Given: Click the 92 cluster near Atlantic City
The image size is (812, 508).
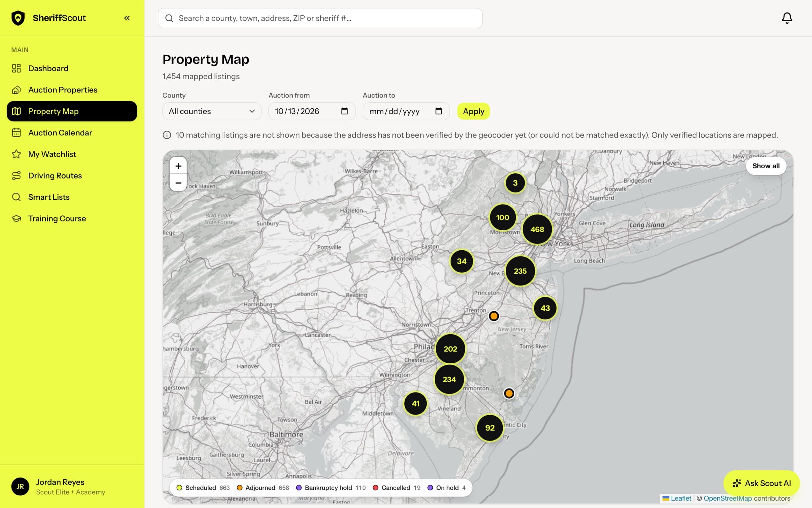Looking at the screenshot, I should [490, 428].
